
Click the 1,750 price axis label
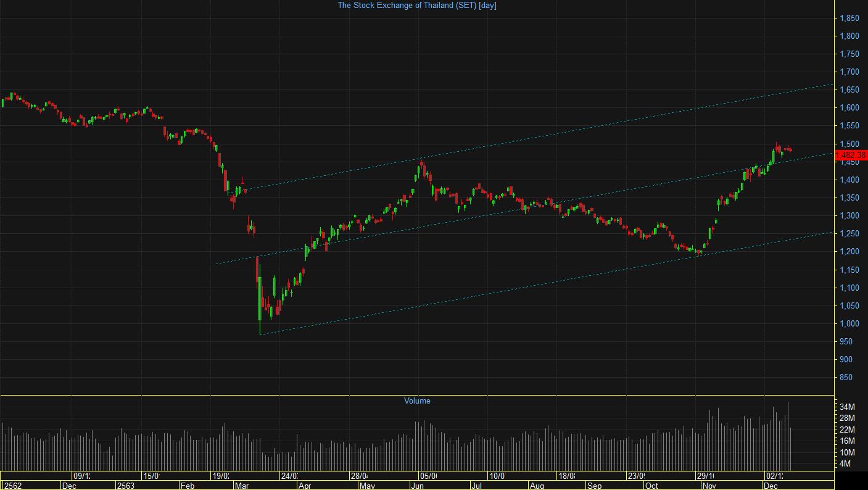[849, 54]
